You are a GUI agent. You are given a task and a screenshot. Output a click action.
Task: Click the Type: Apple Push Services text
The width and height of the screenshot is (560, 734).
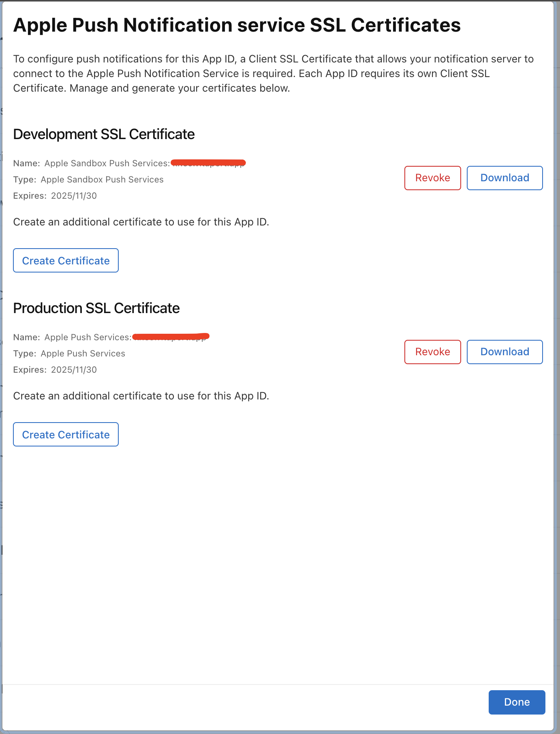[x=69, y=353]
